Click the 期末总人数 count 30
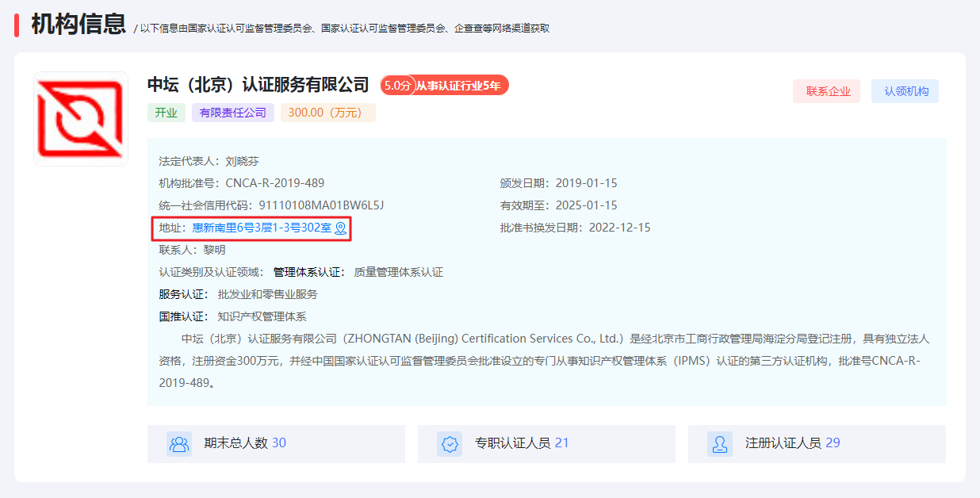 [x=279, y=443]
